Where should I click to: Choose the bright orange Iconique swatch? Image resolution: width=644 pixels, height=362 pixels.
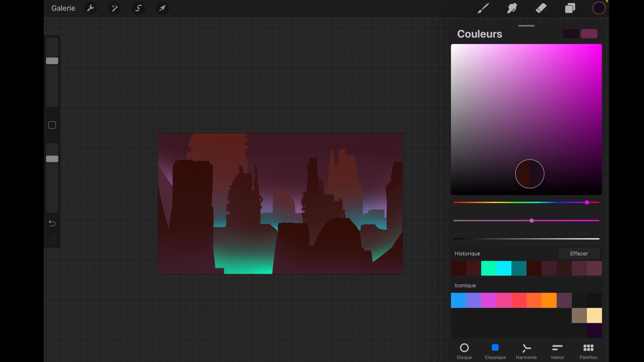549,300
